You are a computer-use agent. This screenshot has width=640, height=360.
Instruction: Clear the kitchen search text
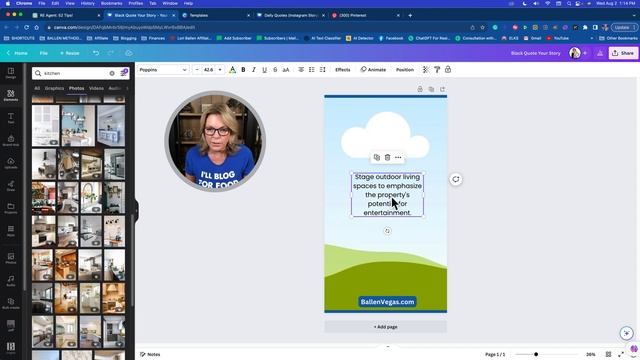(x=112, y=73)
